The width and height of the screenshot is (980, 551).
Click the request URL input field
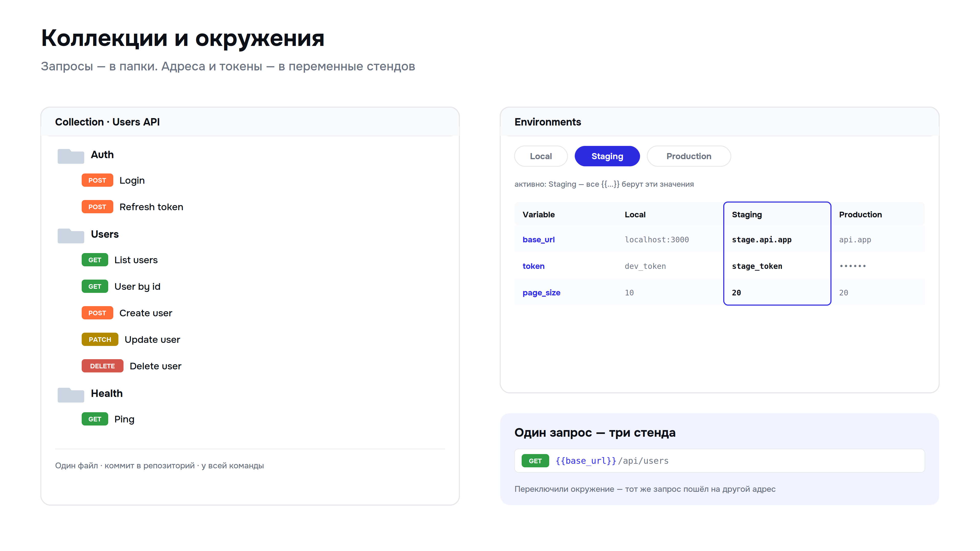pyautogui.click(x=719, y=461)
